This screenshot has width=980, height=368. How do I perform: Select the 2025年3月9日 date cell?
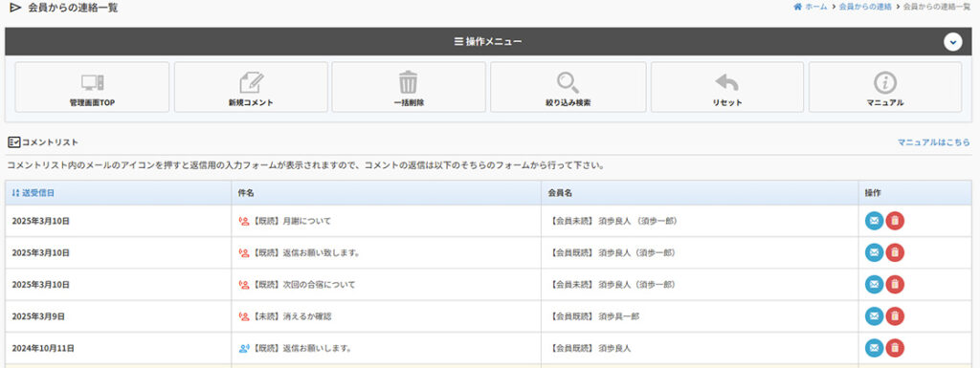[x=38, y=316]
